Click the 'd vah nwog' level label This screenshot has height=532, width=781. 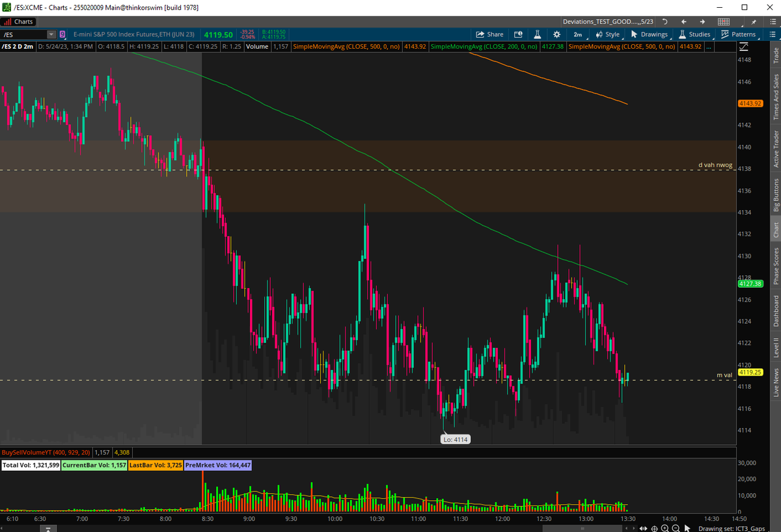tap(715, 165)
